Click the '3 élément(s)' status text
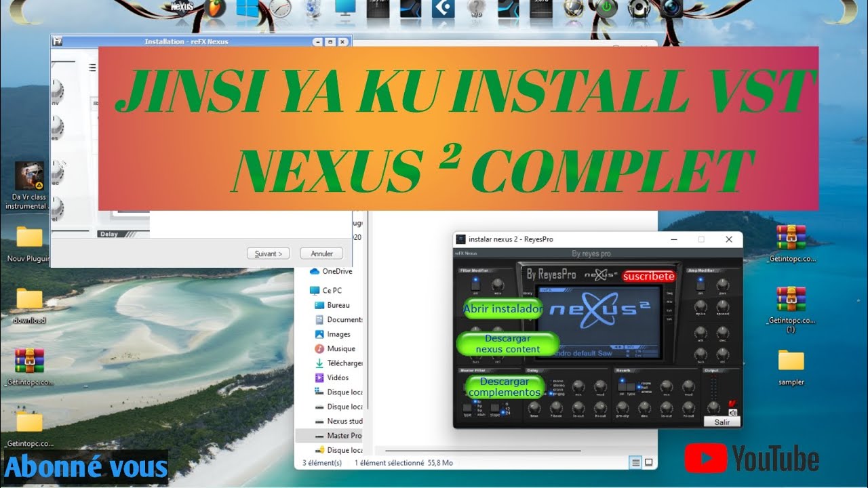 [x=322, y=463]
